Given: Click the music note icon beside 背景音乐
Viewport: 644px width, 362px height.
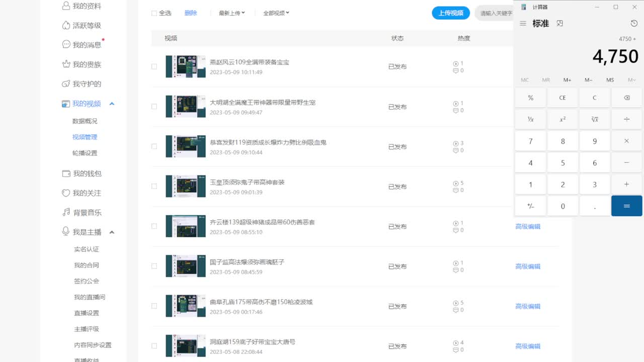Looking at the screenshot, I should pyautogui.click(x=66, y=212).
